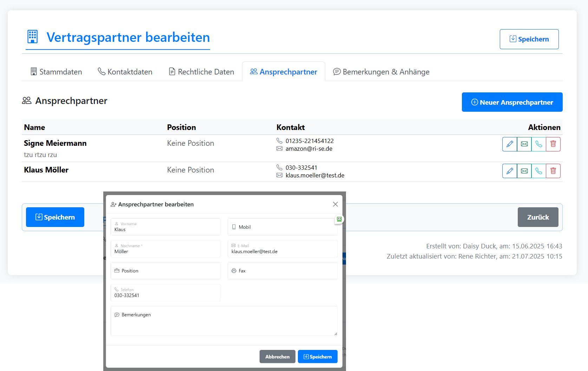The image size is (588, 371).
Task: Edit Klaus Möller using the pencil icon
Action: tap(509, 171)
